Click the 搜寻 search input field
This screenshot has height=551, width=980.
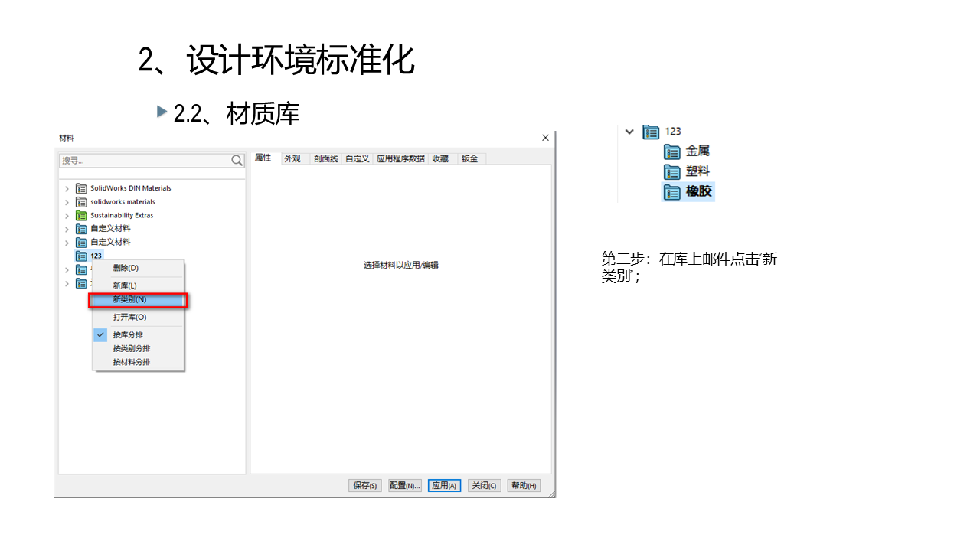145,161
